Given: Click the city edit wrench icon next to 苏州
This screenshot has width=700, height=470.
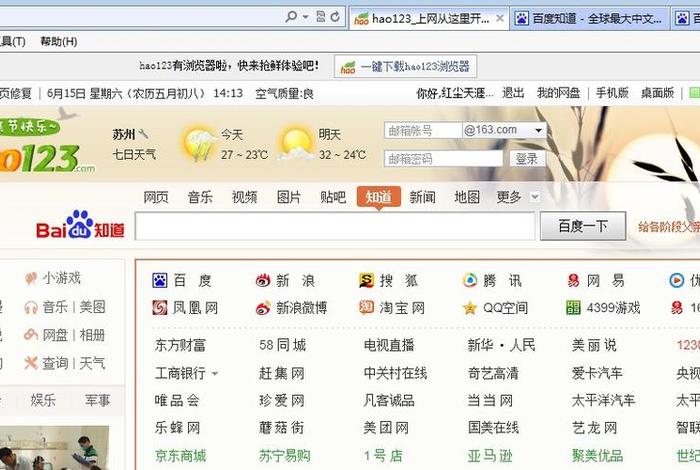Looking at the screenshot, I should click(143, 134).
